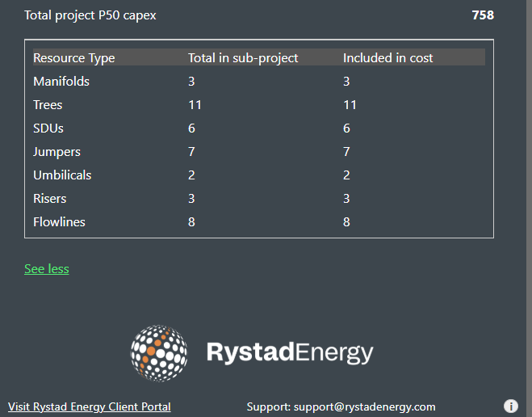
Task: Click Trees total in sub-project value 11
Action: [195, 105]
